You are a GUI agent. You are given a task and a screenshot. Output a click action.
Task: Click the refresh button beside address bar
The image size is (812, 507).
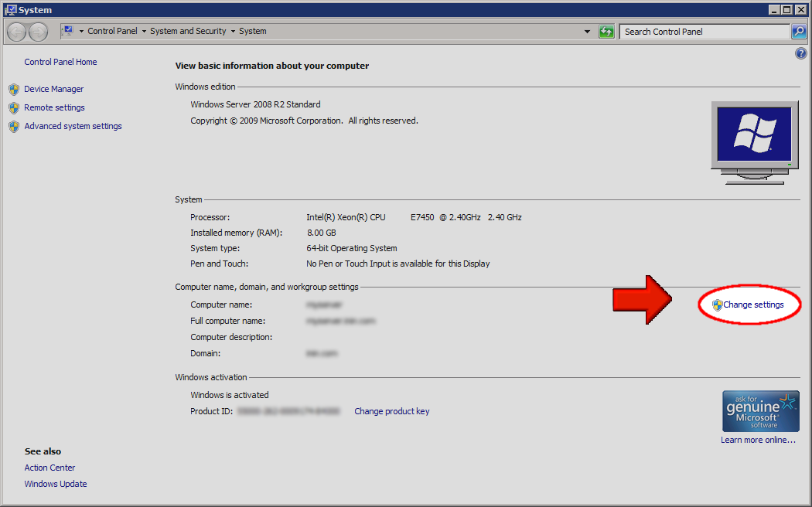coord(606,32)
